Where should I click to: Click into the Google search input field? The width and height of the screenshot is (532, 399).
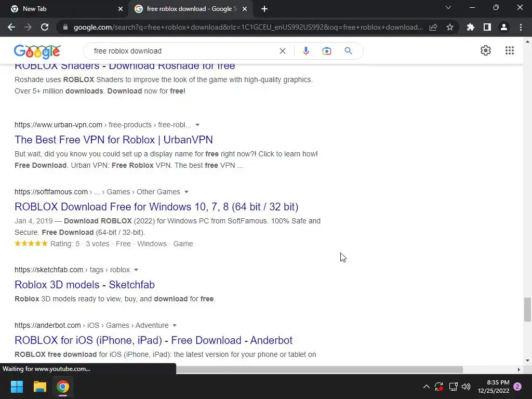point(183,51)
